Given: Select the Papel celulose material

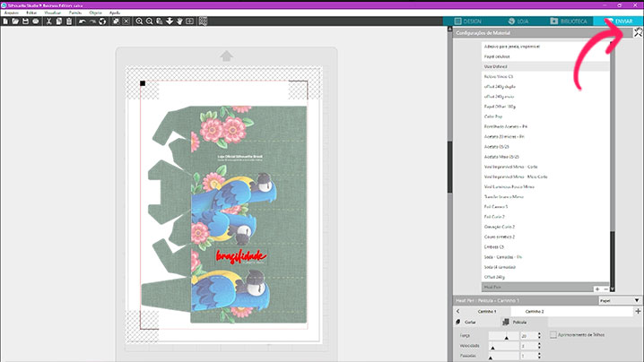Looking at the screenshot, I should [545, 56].
